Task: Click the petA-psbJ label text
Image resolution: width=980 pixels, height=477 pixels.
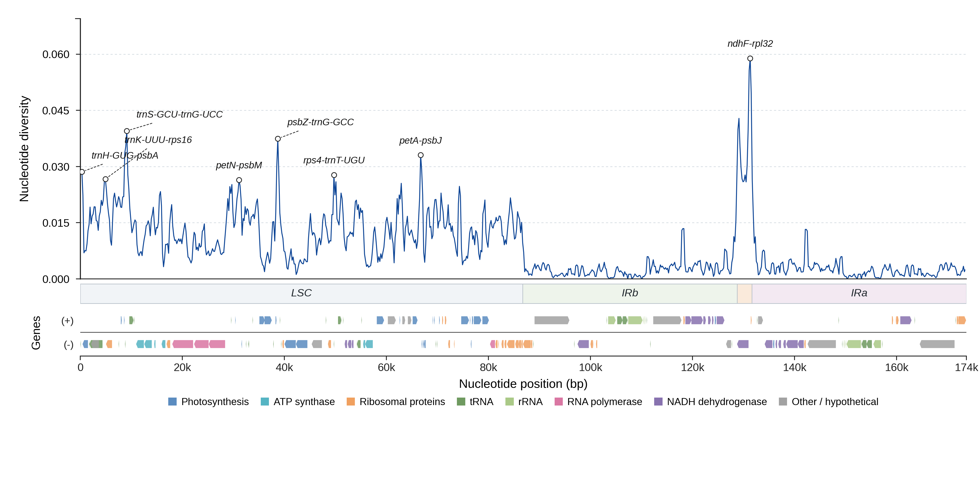Action: [x=420, y=140]
